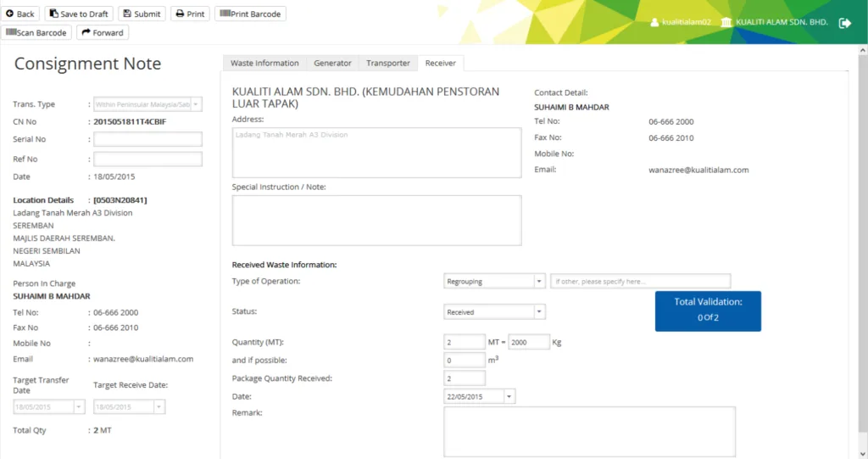This screenshot has height=459, width=868.
Task: Click the Print button
Action: coord(190,14)
